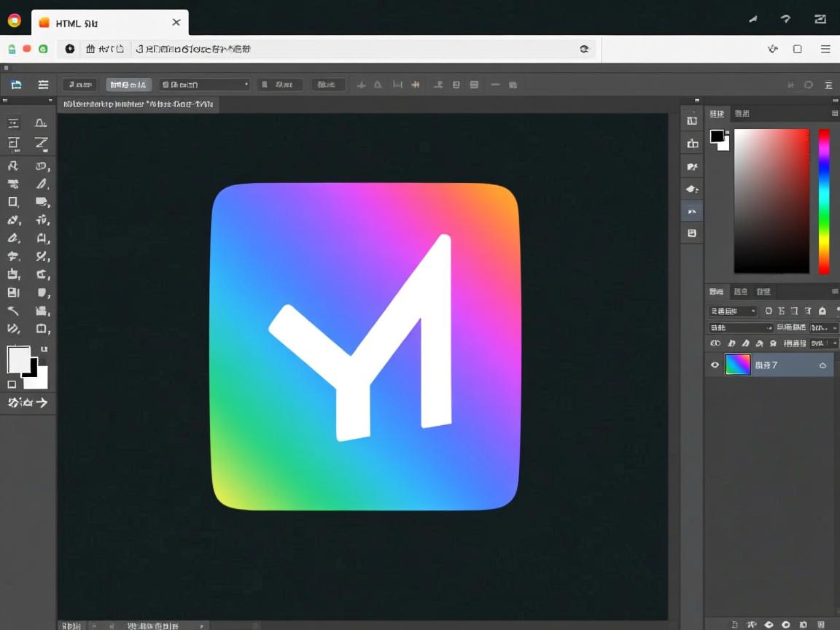Image resolution: width=840 pixels, height=630 pixels.
Task: Pick a hue on the vertical rainbow slider
Action: pos(823,201)
